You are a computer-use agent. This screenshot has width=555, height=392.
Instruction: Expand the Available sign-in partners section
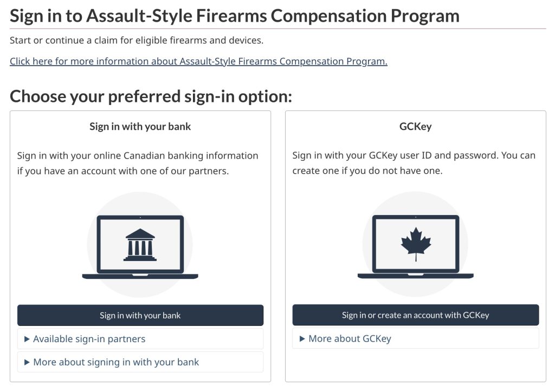tap(90, 338)
